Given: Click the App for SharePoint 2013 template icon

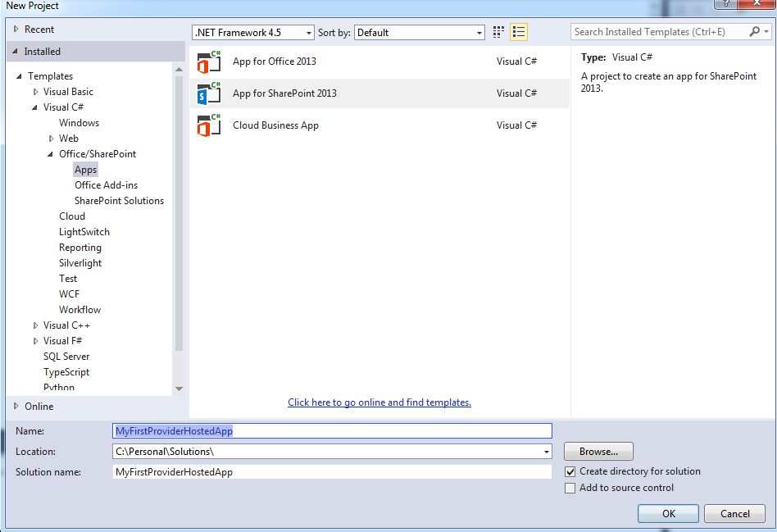Looking at the screenshot, I should tap(209, 93).
